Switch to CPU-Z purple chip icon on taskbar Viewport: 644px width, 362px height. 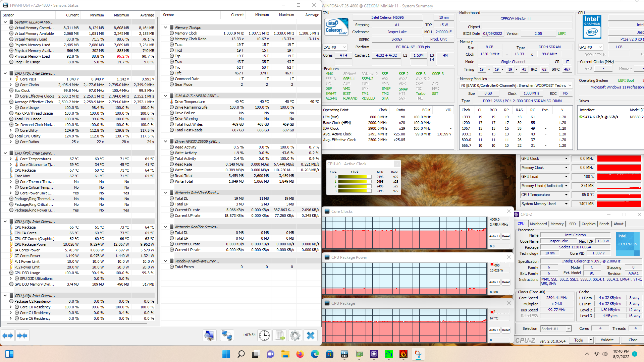tap(374, 354)
